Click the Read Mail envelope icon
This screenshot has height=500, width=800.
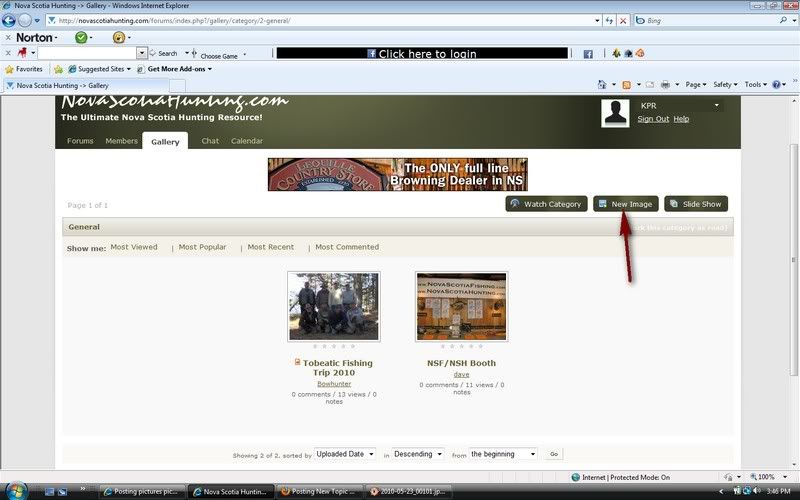pyautogui.click(x=649, y=85)
